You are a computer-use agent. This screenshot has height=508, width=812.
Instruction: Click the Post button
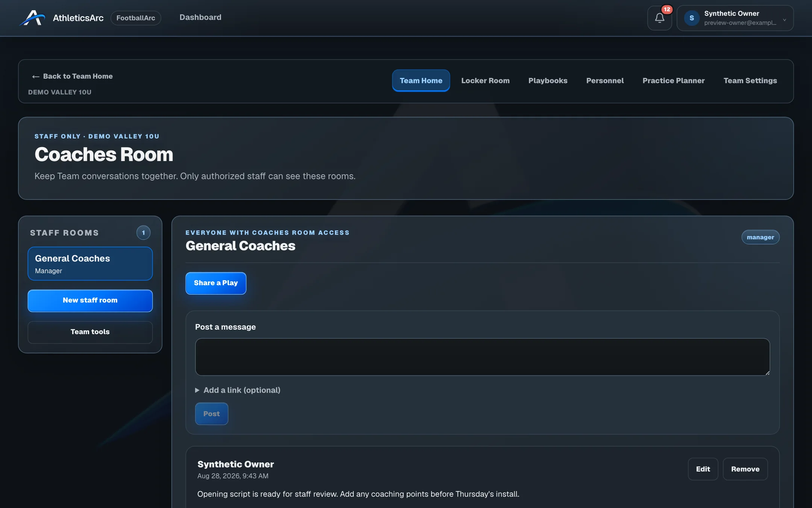point(211,414)
